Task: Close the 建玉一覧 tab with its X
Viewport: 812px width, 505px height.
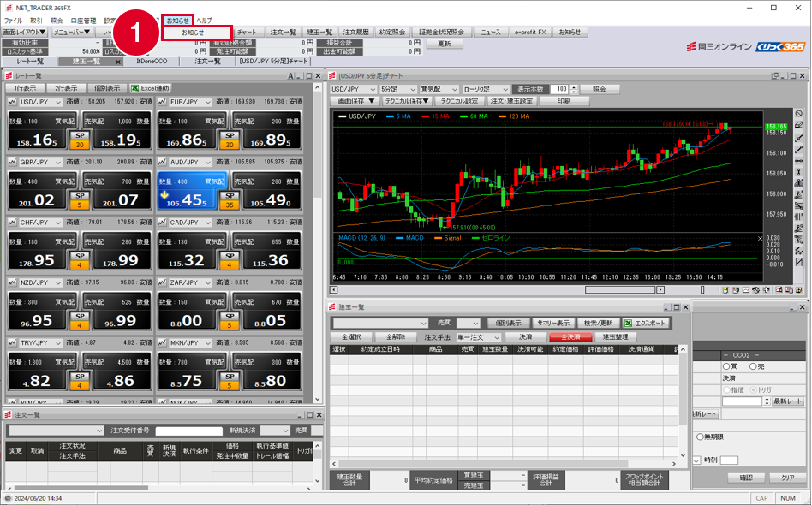Action: (118, 62)
